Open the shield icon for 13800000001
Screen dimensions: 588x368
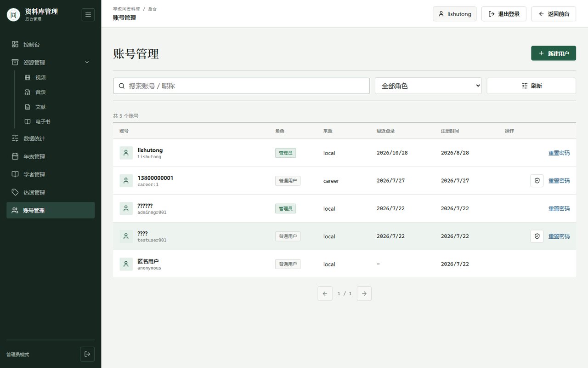(x=537, y=181)
